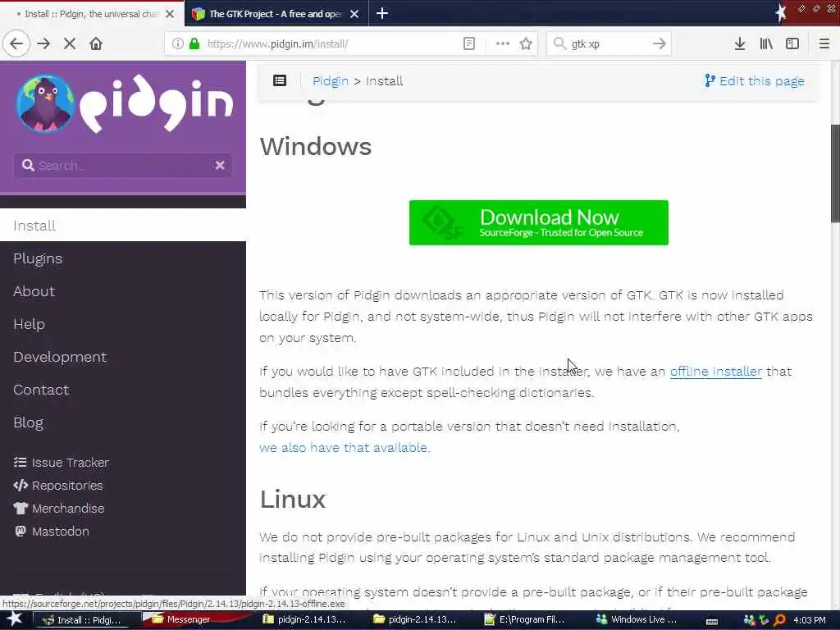
Task: Open the Firefox home page icon
Action: [96, 44]
